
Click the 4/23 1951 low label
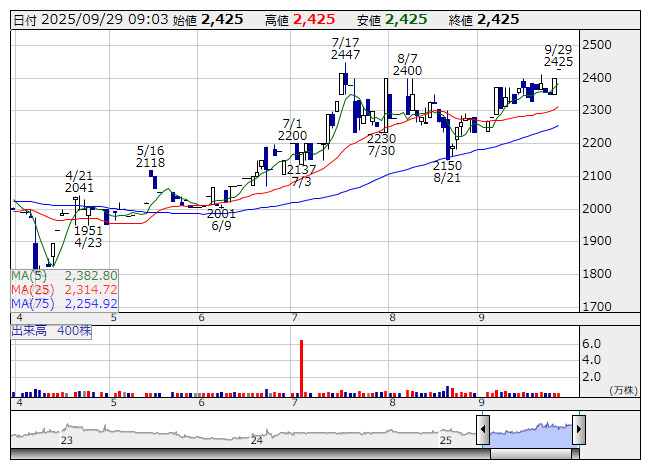(x=88, y=236)
